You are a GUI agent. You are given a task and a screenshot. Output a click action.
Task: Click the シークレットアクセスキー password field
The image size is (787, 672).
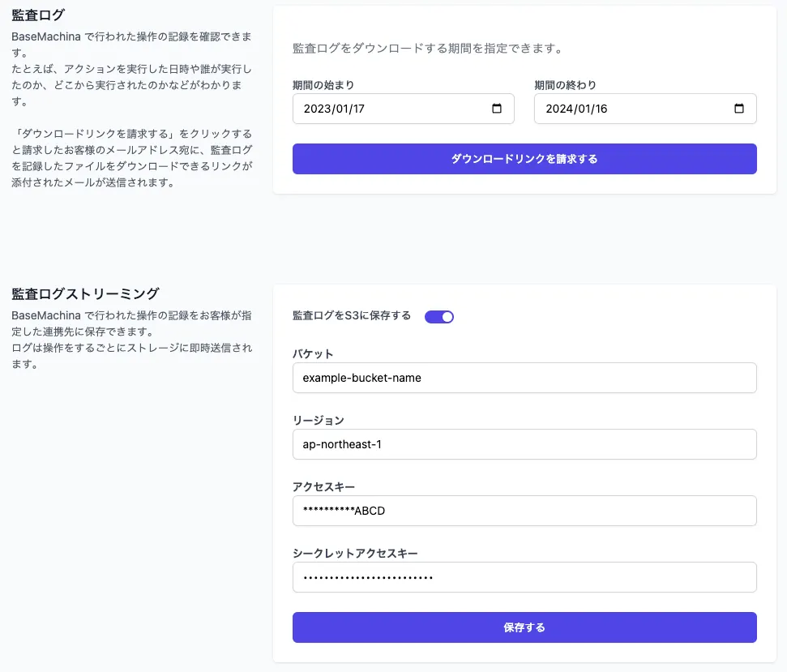524,577
